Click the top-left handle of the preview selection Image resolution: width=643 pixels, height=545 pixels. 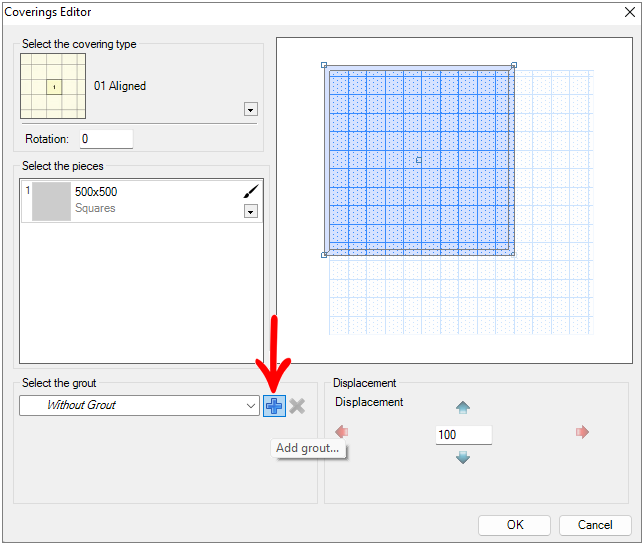[x=324, y=65]
